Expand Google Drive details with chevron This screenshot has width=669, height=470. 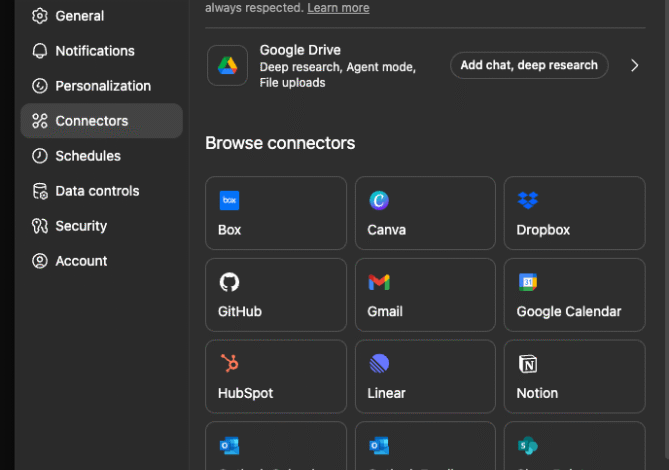[634, 66]
